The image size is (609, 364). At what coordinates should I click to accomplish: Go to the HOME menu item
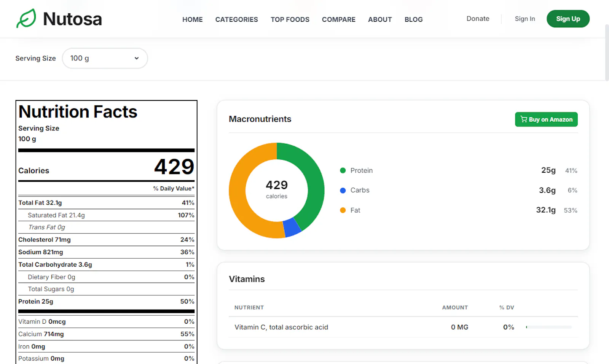(192, 19)
